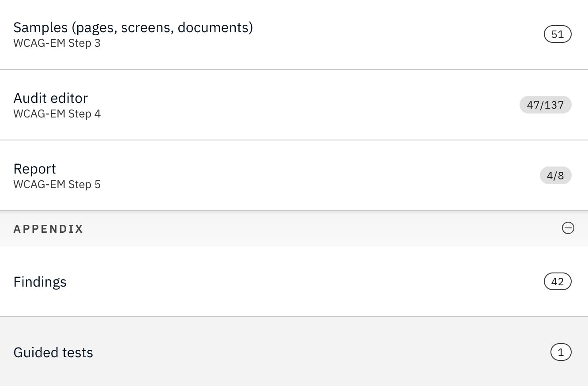Select the WCAG-EM Step 4 subtitle
This screenshot has width=588, height=386.
tap(57, 114)
